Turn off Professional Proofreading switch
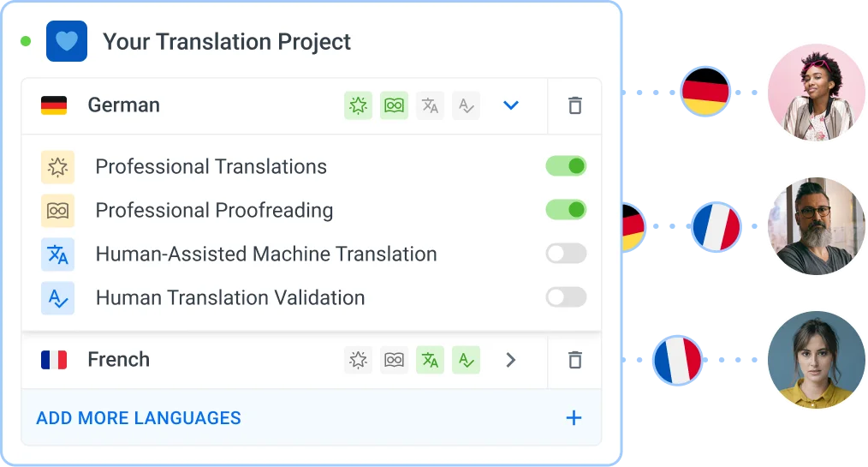The width and height of the screenshot is (868, 467). [x=566, y=209]
